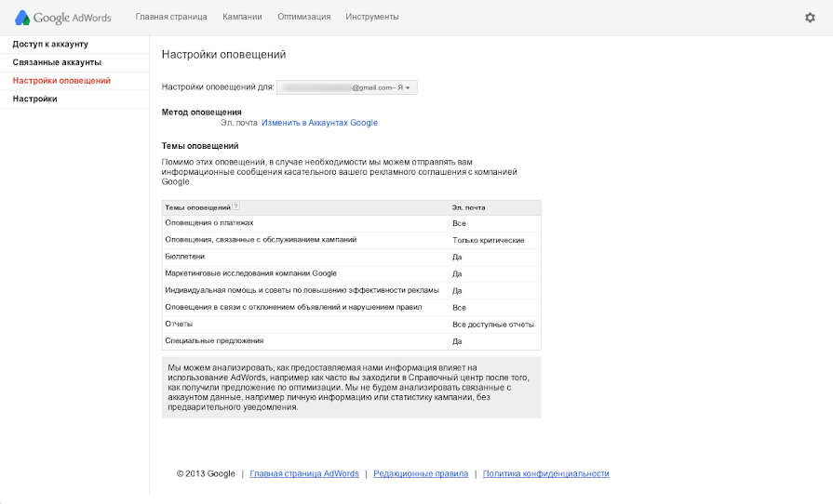Click the help icon beside Темы оповещений
833x504 pixels.
236,207
